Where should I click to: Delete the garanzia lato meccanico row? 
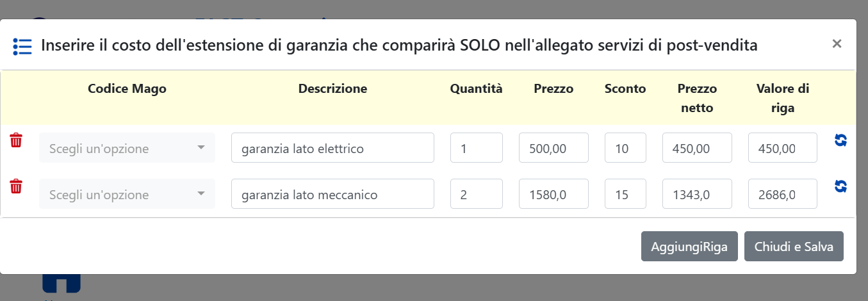(16, 187)
